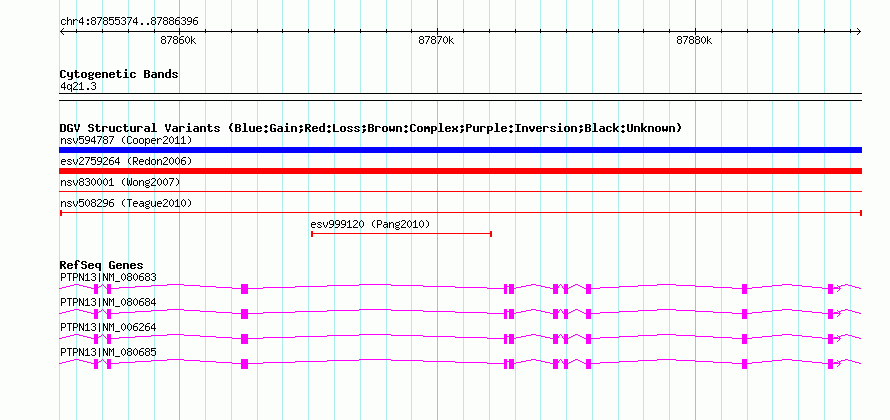Select the short red segment for esv999120
The width and height of the screenshot is (890, 420).
tap(401, 233)
